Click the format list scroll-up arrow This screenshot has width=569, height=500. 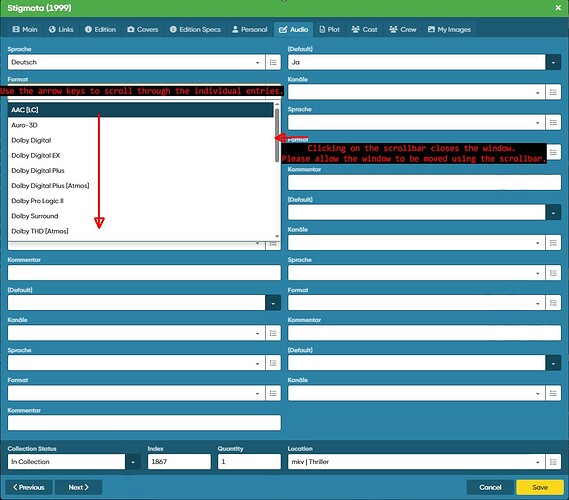(x=277, y=104)
